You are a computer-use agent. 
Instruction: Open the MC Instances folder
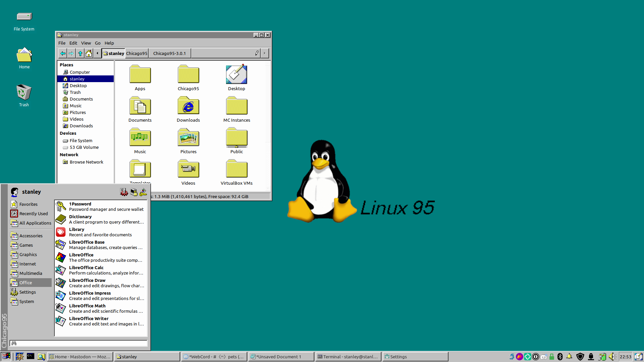(x=236, y=109)
